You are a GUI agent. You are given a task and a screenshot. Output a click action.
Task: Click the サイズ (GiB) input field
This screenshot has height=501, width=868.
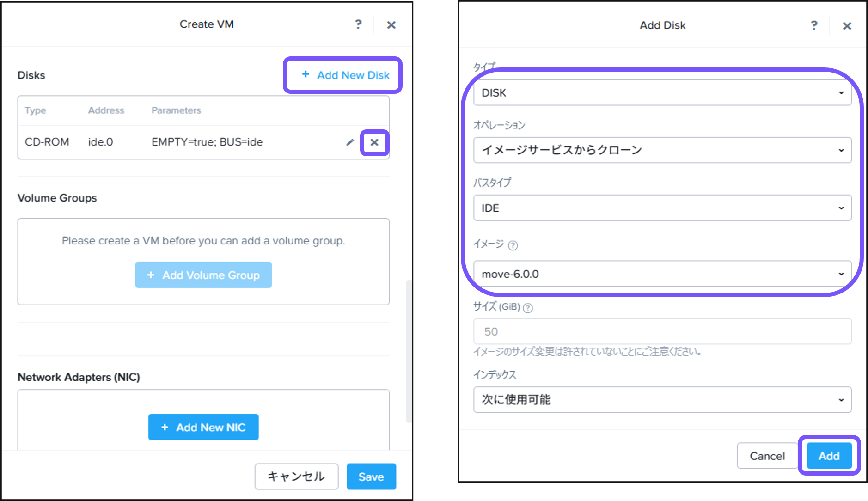pyautogui.click(x=662, y=331)
